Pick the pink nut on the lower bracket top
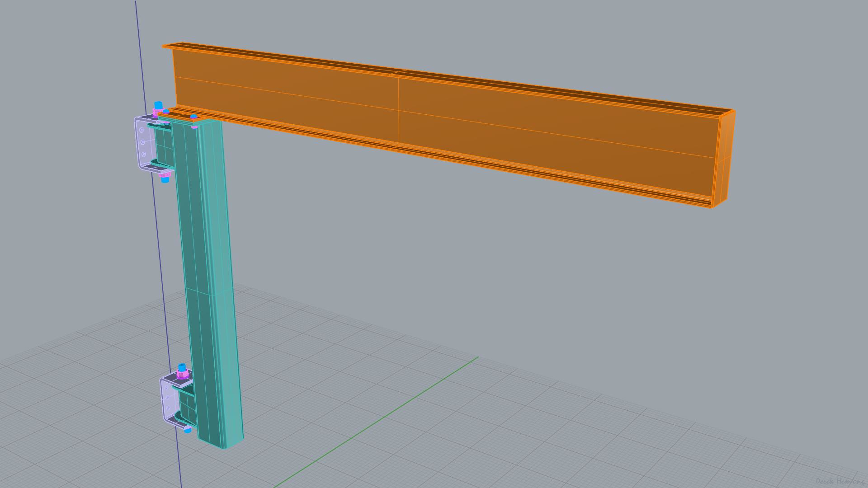Screen dimensions: 868x488 click(x=182, y=374)
